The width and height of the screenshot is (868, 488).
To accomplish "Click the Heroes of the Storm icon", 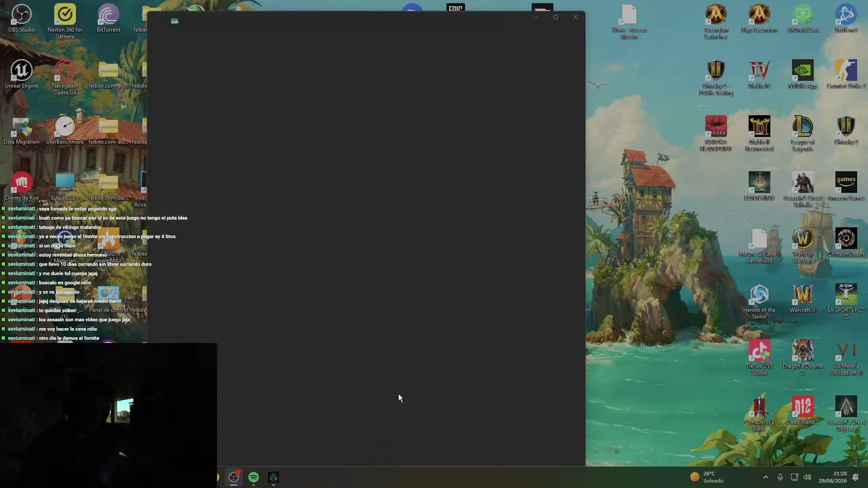I will (759, 302).
